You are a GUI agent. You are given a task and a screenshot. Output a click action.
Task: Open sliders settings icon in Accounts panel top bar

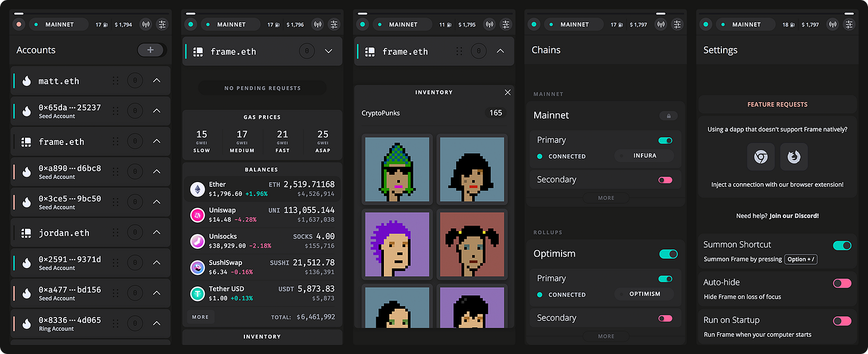tap(162, 24)
